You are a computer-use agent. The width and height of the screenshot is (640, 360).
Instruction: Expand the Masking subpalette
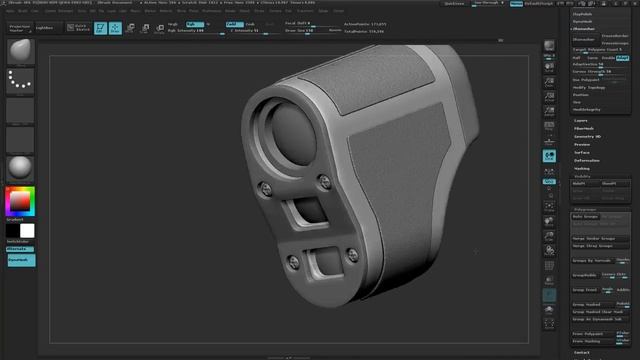582,169
